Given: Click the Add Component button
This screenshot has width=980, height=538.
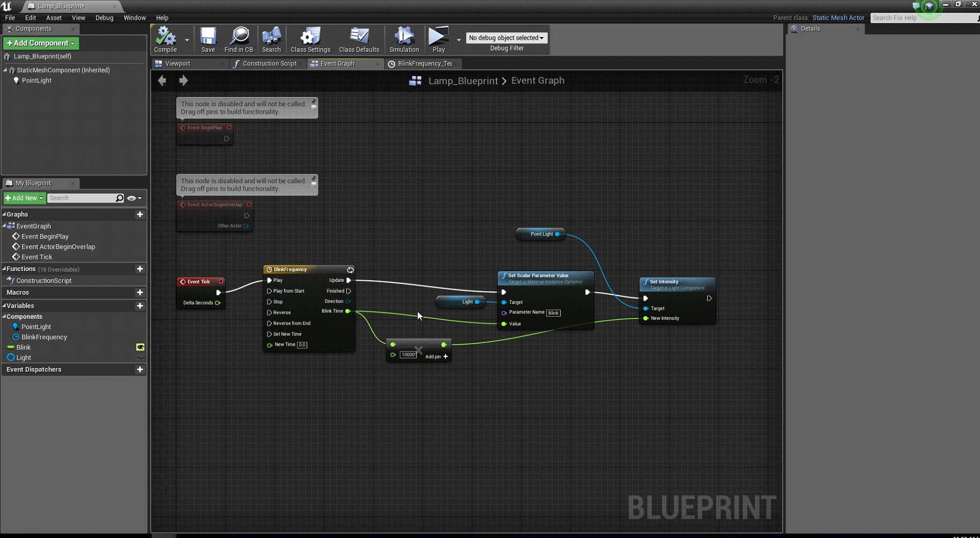Looking at the screenshot, I should point(41,43).
